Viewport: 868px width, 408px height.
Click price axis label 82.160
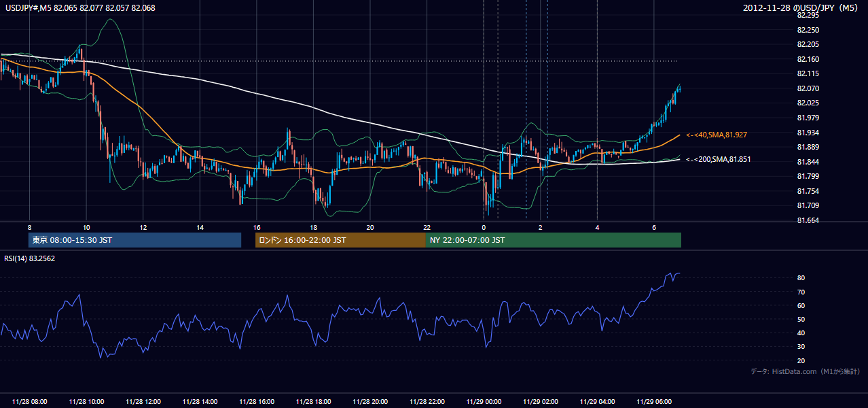pos(807,59)
